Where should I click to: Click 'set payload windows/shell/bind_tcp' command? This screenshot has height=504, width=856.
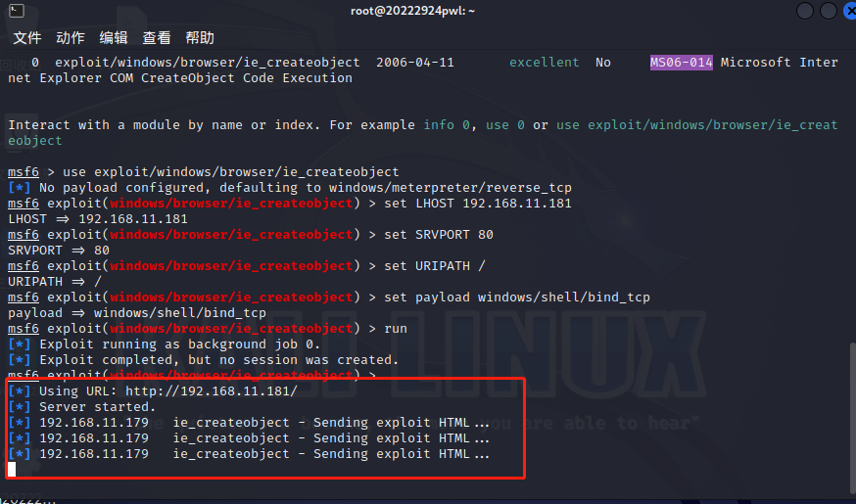pyautogui.click(x=517, y=298)
